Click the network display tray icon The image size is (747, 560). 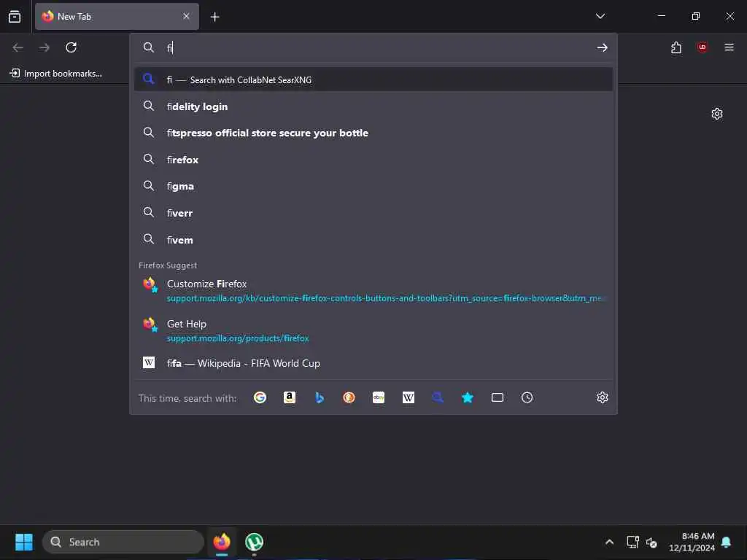632,542
